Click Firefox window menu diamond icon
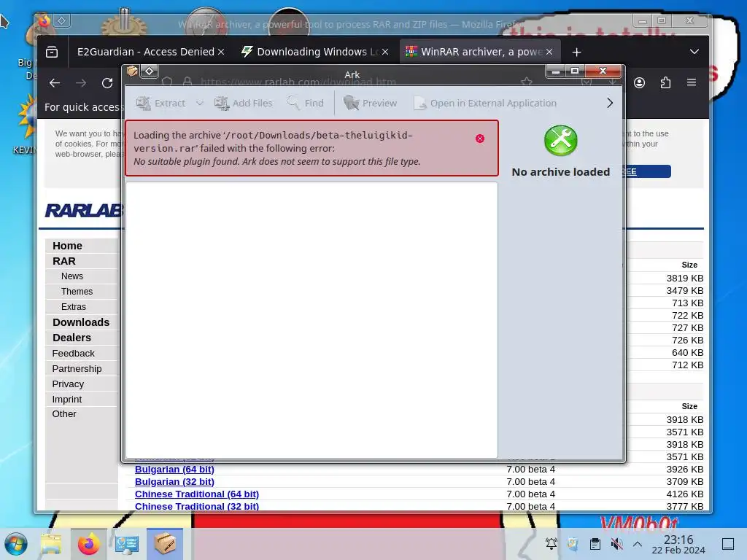 [61, 20]
